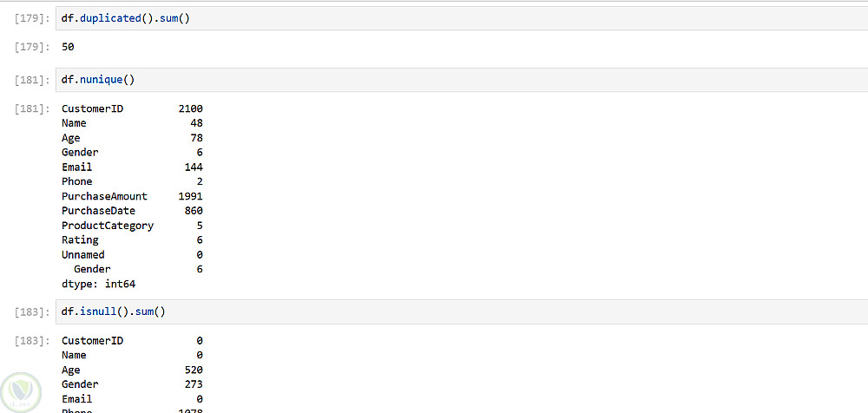Click the ProductCategory label in nunique output
The width and height of the screenshot is (868, 413).
click(x=107, y=226)
